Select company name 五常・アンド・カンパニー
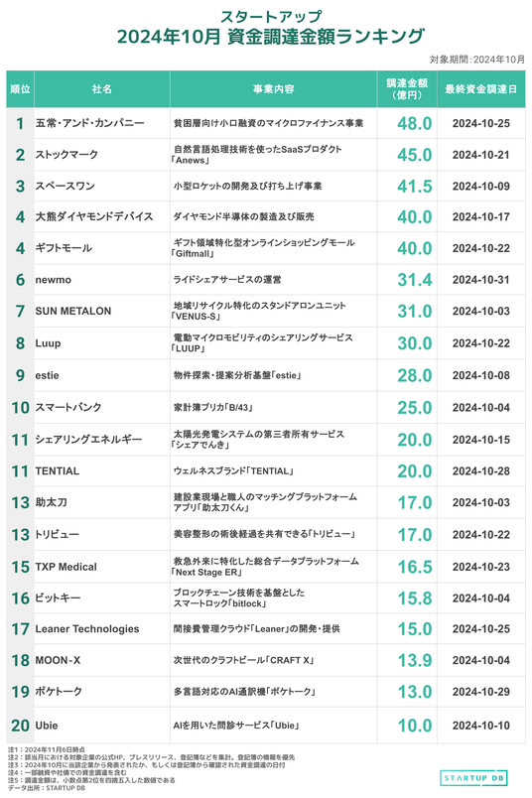Image resolution: width=532 pixels, height=798 pixels. pos(89,123)
